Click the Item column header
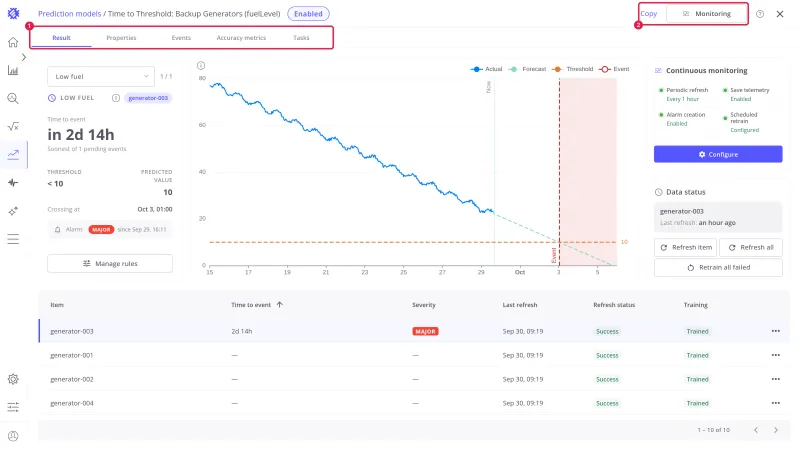 tap(57, 305)
